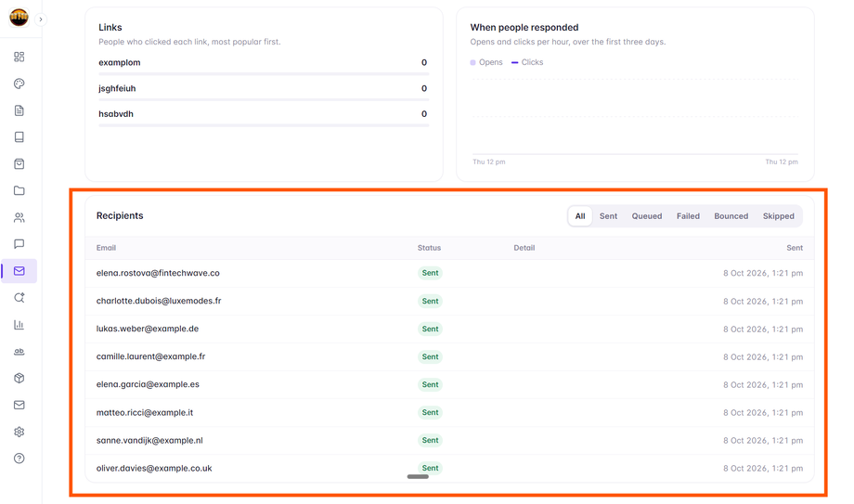Click the Recipients section heading
The image size is (854, 504).
(120, 215)
